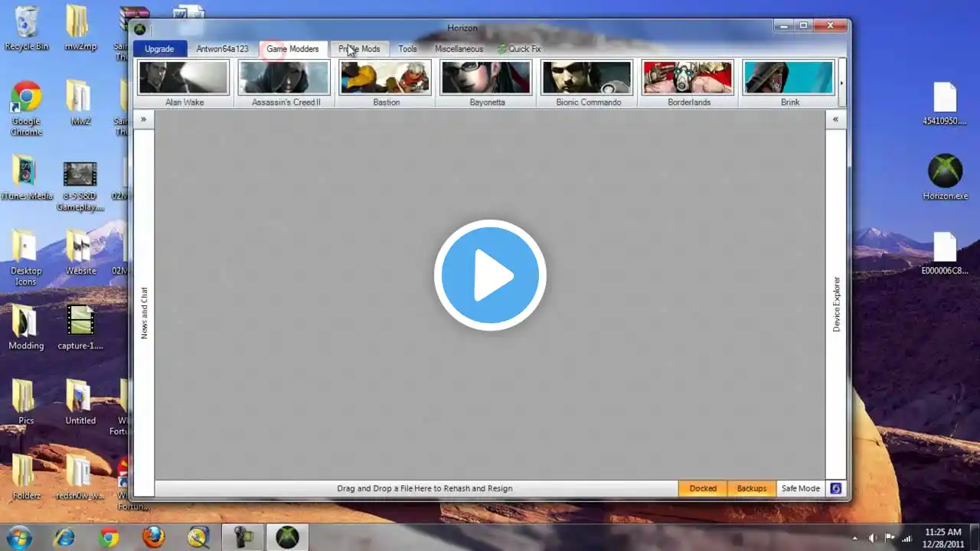Select the Pics folder on desktop
The image size is (980, 551).
26,402
